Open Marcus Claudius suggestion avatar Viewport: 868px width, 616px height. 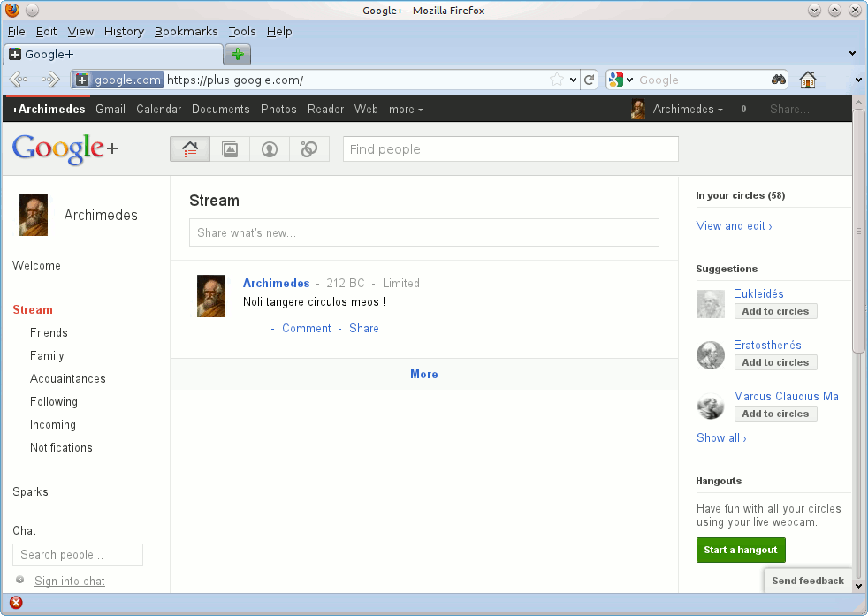pyautogui.click(x=711, y=407)
